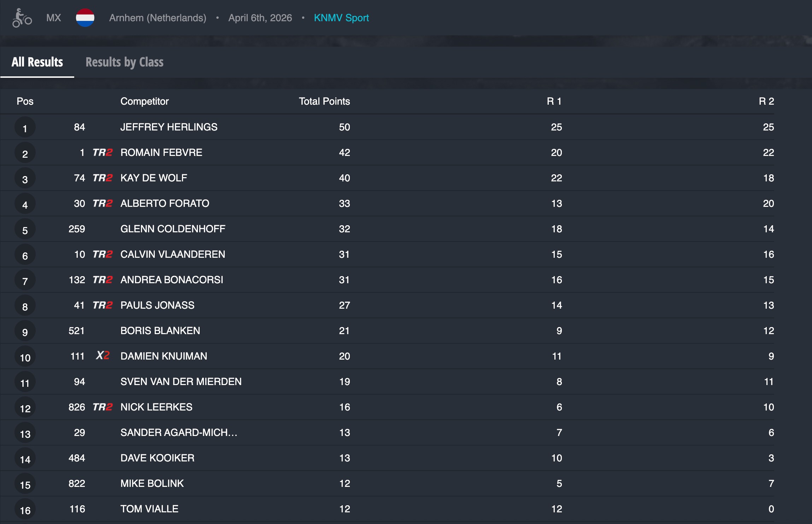812x524 pixels.
Task: Click the Netherlands flag icon
Action: (85, 18)
